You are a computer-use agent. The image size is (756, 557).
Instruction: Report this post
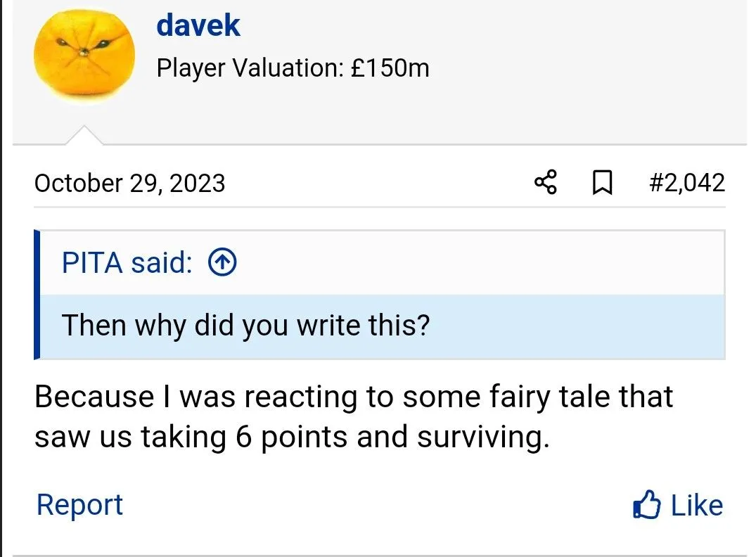pyautogui.click(x=79, y=505)
